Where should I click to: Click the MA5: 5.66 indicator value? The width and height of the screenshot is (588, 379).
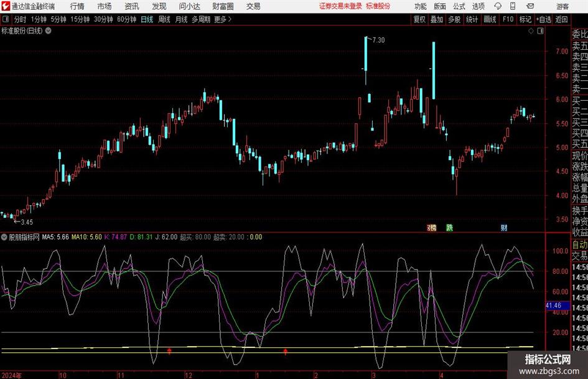[x=55, y=237]
